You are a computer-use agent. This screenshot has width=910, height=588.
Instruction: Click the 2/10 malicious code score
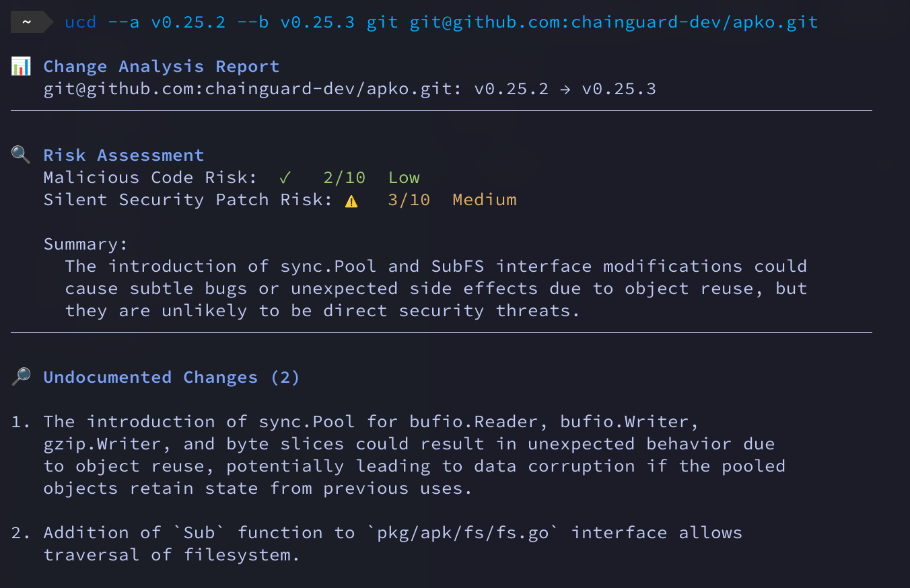(x=344, y=178)
